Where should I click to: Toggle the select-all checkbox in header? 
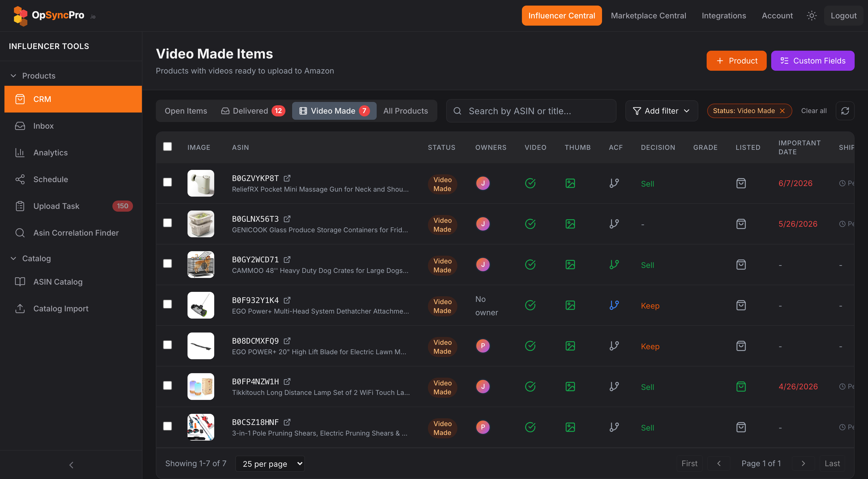167,146
